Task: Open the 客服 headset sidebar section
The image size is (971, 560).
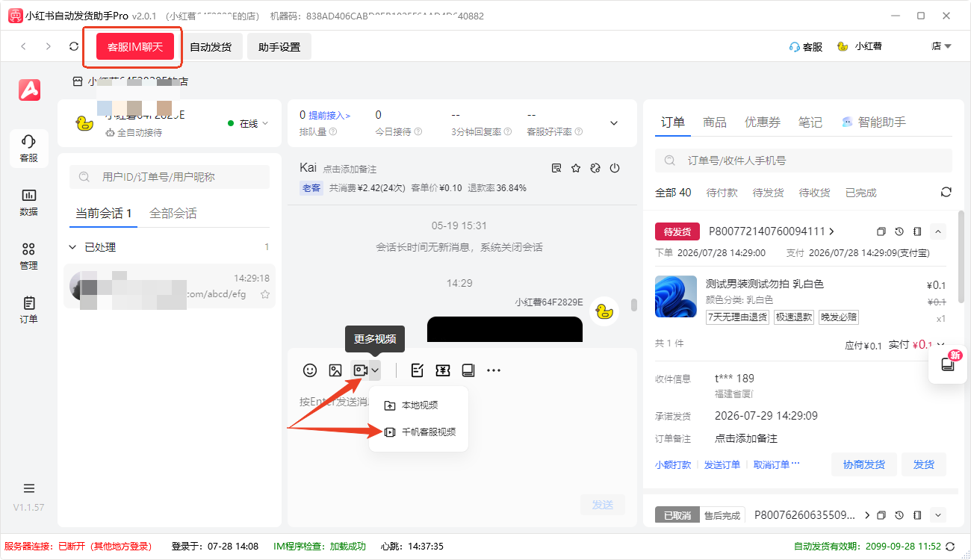Action: point(29,148)
